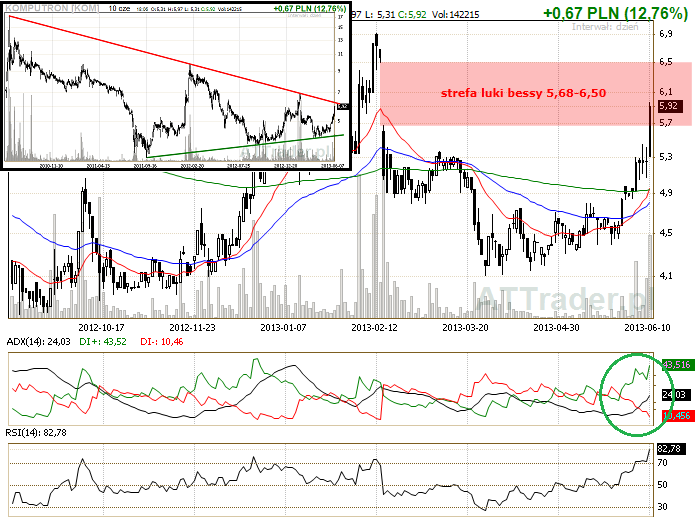Click the inset green +0,67 PLN (12,76%) label
Image resolution: width=700 pixels, height=522 pixels.
pyautogui.click(x=310, y=8)
